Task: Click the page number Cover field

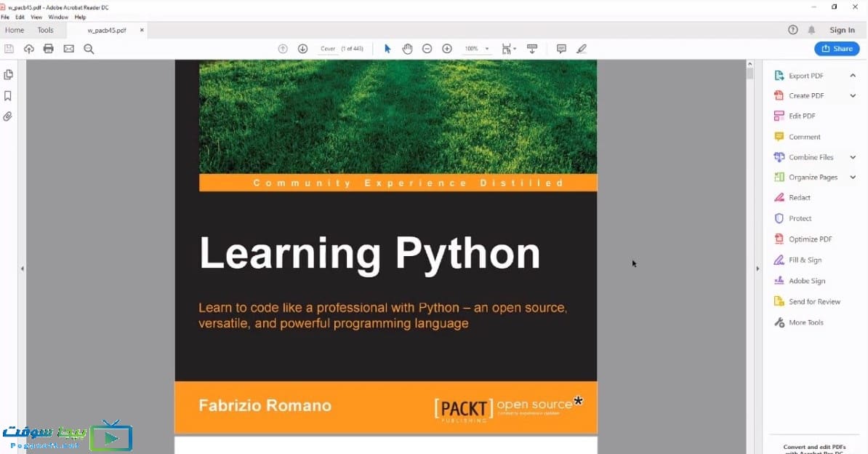Action: (x=328, y=49)
